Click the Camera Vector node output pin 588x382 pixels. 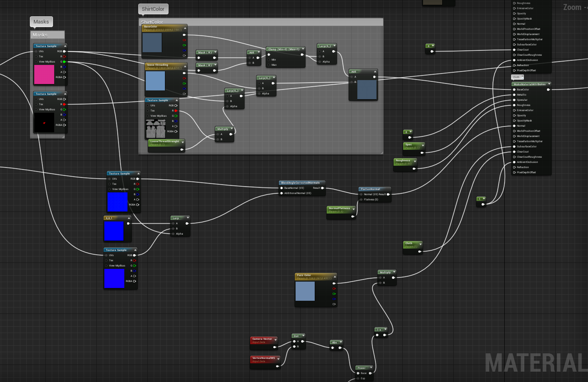tap(275, 347)
